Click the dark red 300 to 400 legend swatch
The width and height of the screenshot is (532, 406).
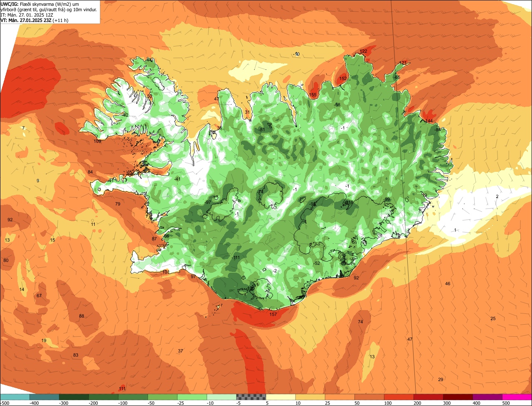tap(458, 397)
